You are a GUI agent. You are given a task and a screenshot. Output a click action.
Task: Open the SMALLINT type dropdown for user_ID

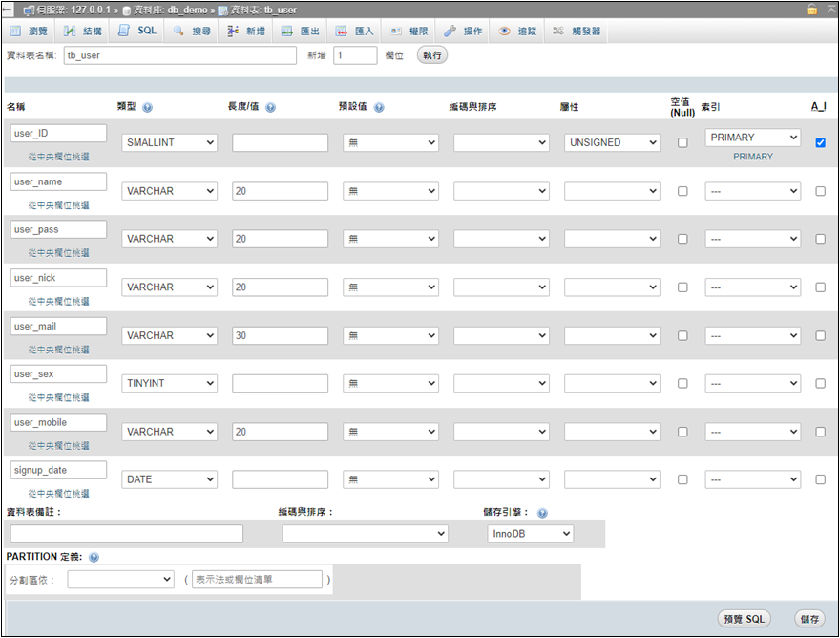coord(169,142)
